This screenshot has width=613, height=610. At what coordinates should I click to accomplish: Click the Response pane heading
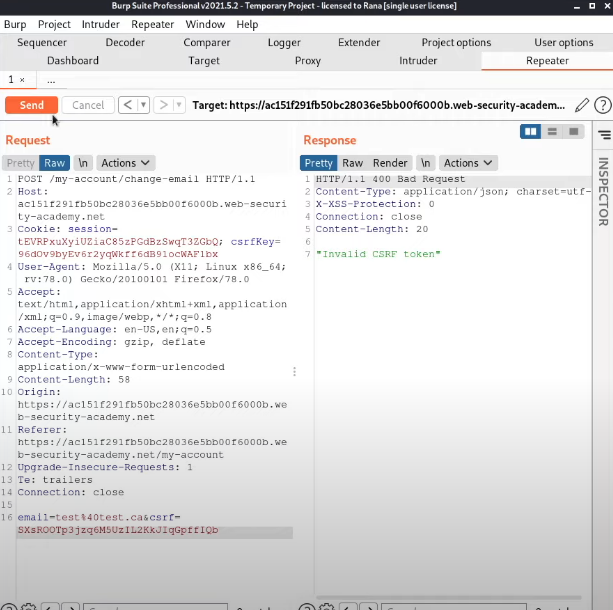(x=330, y=140)
